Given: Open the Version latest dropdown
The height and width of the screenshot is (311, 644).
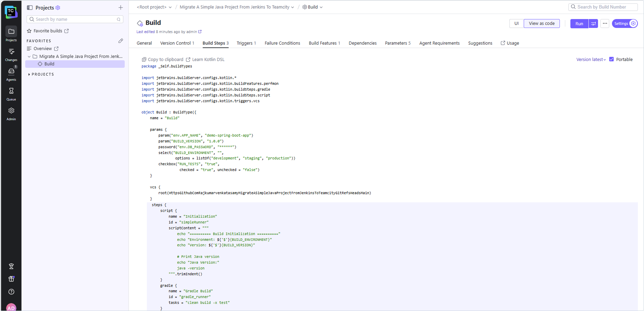Looking at the screenshot, I should coord(591,60).
